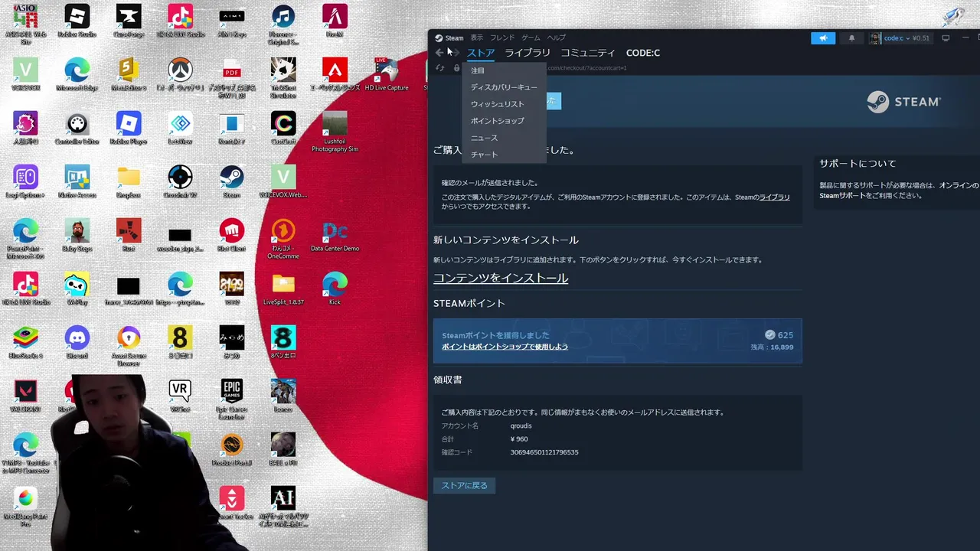This screenshot has width=980, height=551.
Task: Open わんコメ OneComme desktop icon
Action: click(x=283, y=239)
